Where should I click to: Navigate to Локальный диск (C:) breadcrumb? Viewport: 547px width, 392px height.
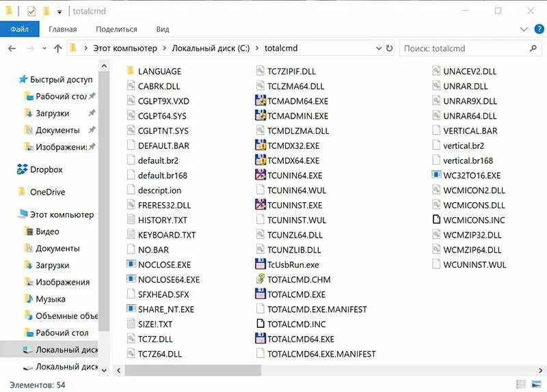click(x=211, y=48)
